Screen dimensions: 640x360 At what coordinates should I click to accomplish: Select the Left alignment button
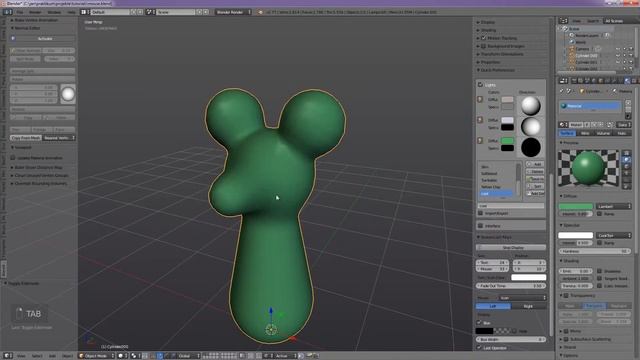(493, 306)
